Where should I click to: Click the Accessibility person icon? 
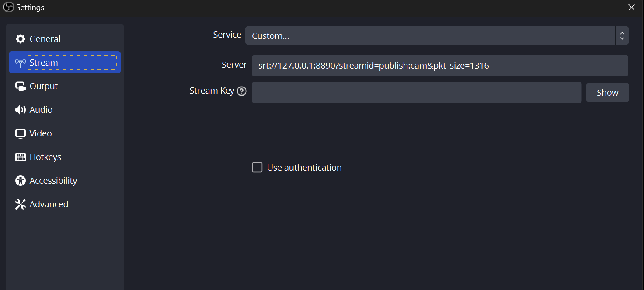point(21,181)
